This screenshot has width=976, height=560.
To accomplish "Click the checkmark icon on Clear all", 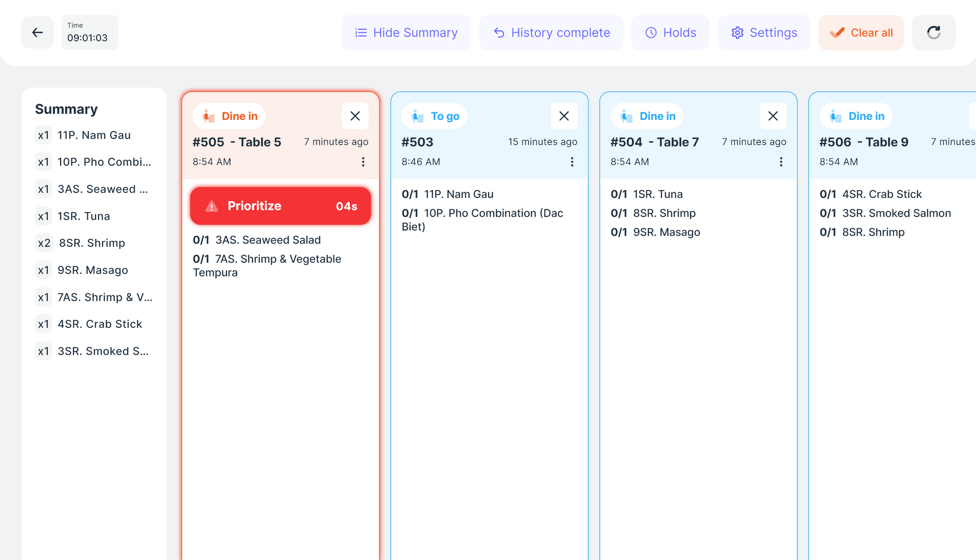I will pos(836,32).
